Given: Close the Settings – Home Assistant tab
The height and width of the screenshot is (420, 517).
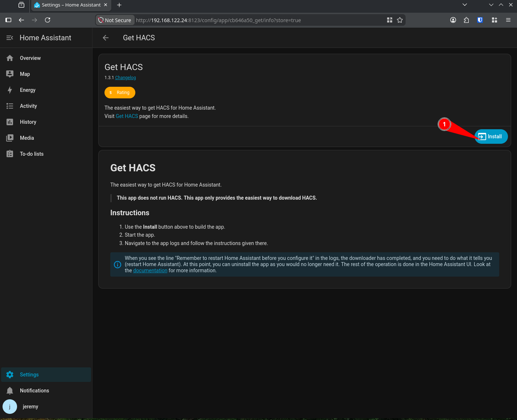Looking at the screenshot, I should tap(106, 5).
